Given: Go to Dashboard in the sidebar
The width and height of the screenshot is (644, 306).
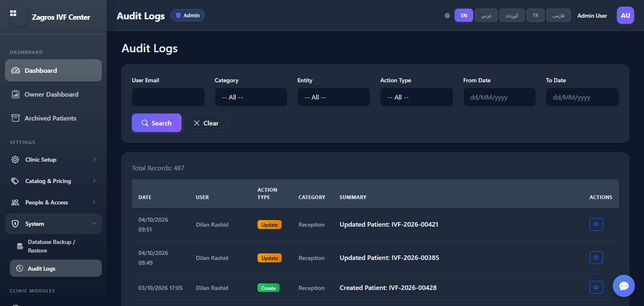Looking at the screenshot, I should [x=53, y=70].
